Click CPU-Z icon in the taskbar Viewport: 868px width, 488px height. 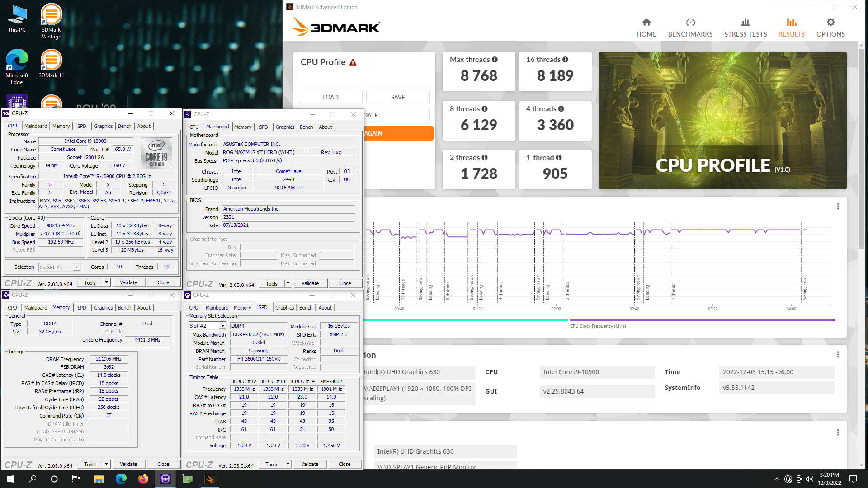(165, 479)
